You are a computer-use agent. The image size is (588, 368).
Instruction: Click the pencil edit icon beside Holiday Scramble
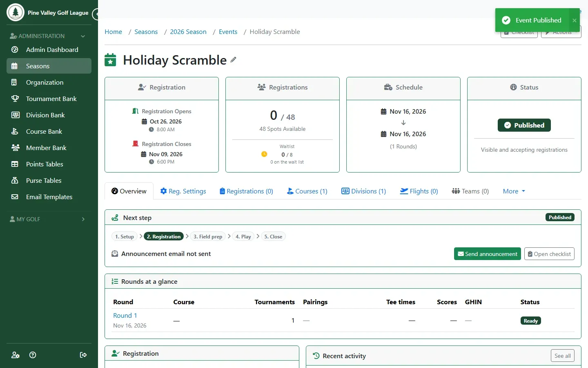[233, 60]
